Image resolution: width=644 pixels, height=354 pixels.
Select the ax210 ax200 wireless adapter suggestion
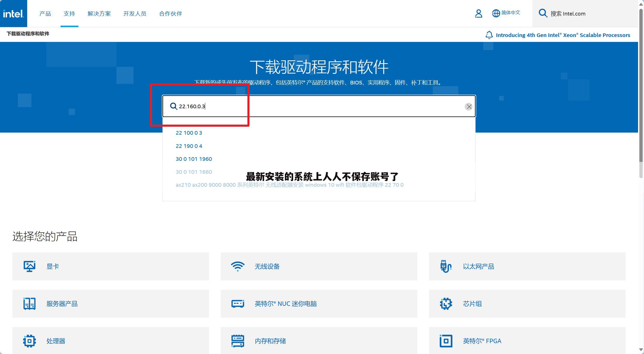coord(290,185)
